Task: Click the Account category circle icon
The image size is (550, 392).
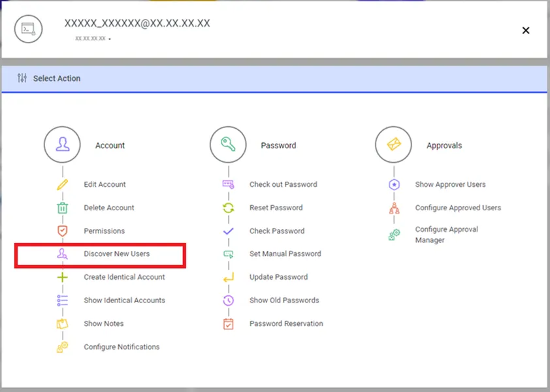Action: pyautogui.click(x=63, y=144)
